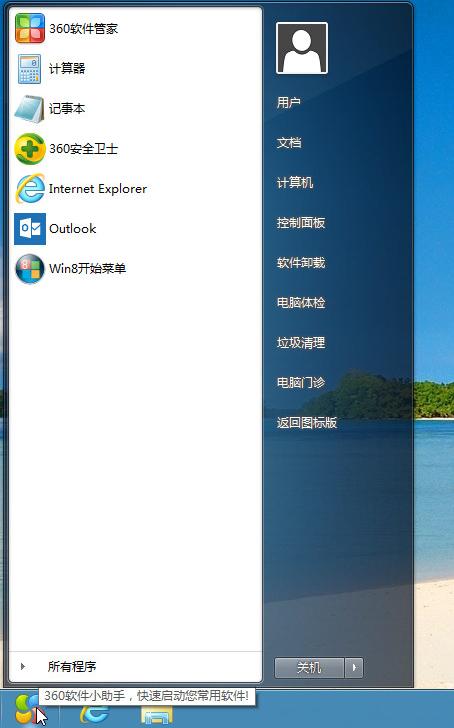The image size is (454, 728).
Task: Open the Internet Explorer icon in the menu
Action: [30, 188]
